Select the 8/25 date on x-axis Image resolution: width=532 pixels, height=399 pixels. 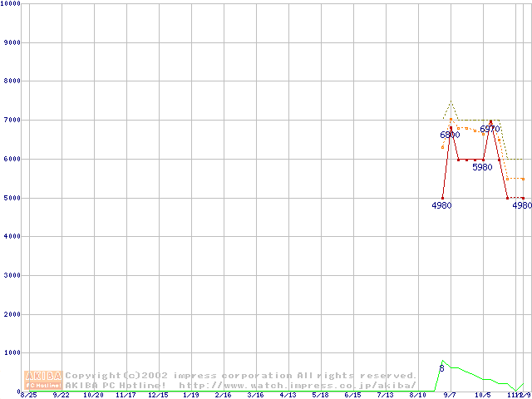(28, 396)
